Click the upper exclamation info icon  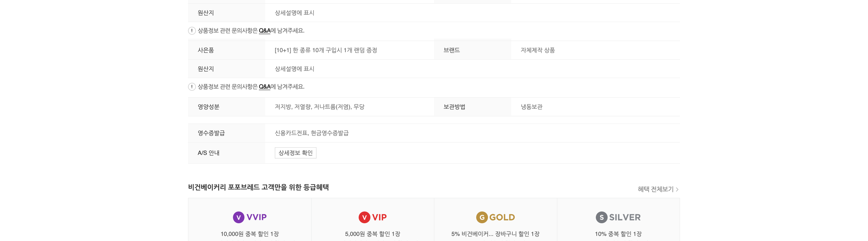192,31
